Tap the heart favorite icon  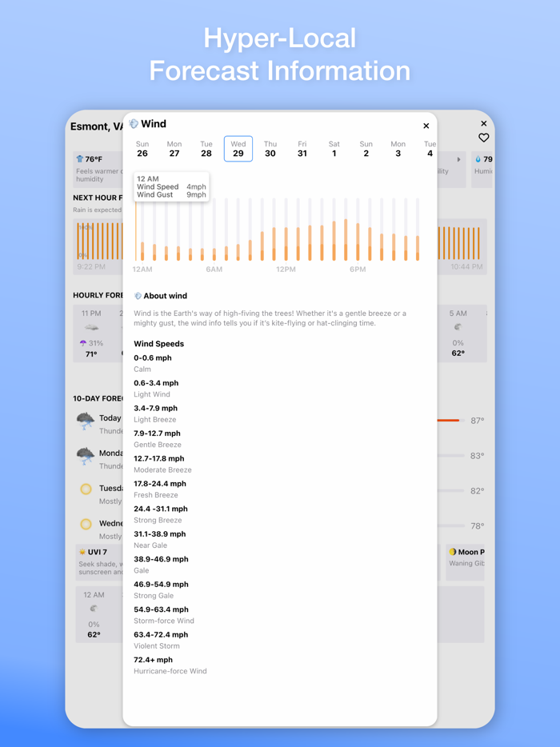click(x=484, y=138)
